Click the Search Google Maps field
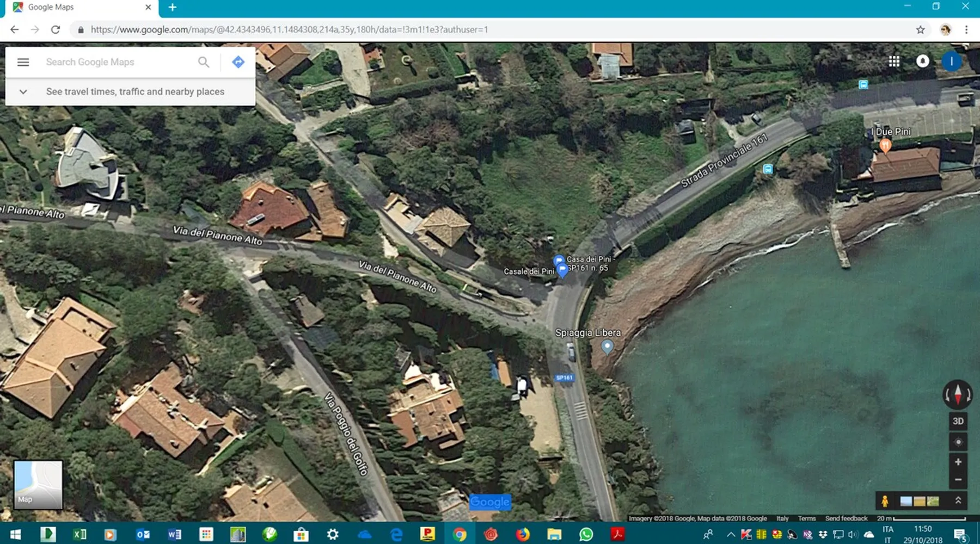 coord(117,62)
